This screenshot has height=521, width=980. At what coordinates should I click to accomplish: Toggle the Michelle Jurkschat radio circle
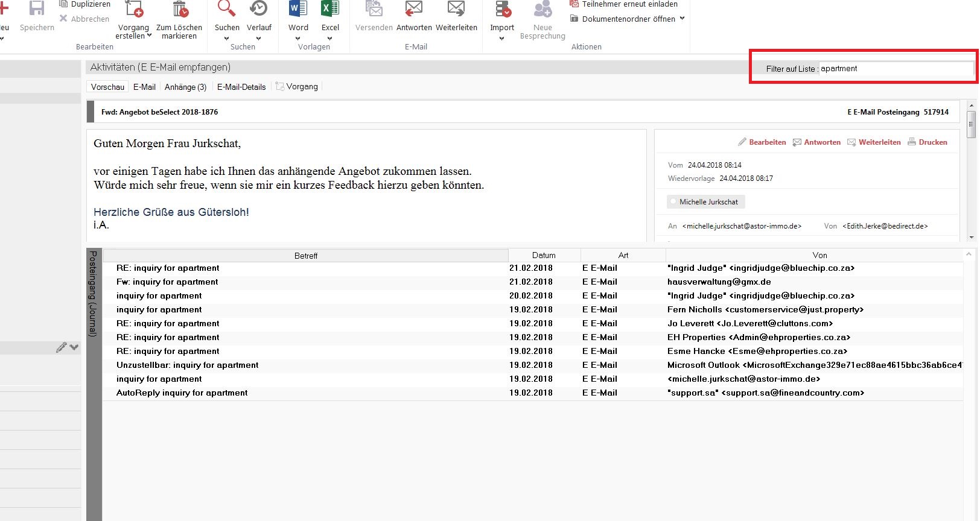tap(673, 202)
